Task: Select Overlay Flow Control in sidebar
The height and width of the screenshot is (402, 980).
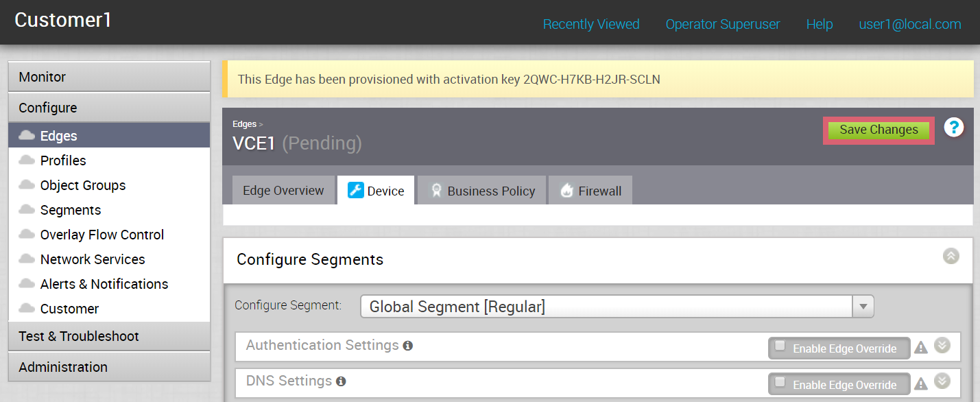Action: pyautogui.click(x=101, y=235)
